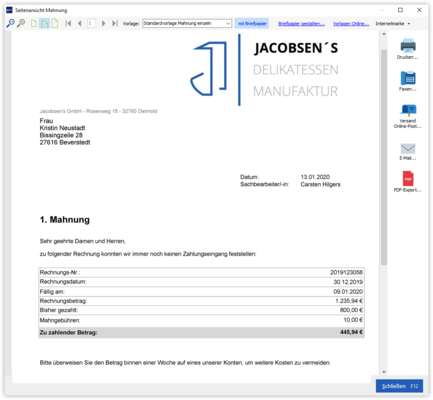Screen dimensions: 433x400
Task: Click the name Carsten Hilgers
Action: (x=320, y=184)
